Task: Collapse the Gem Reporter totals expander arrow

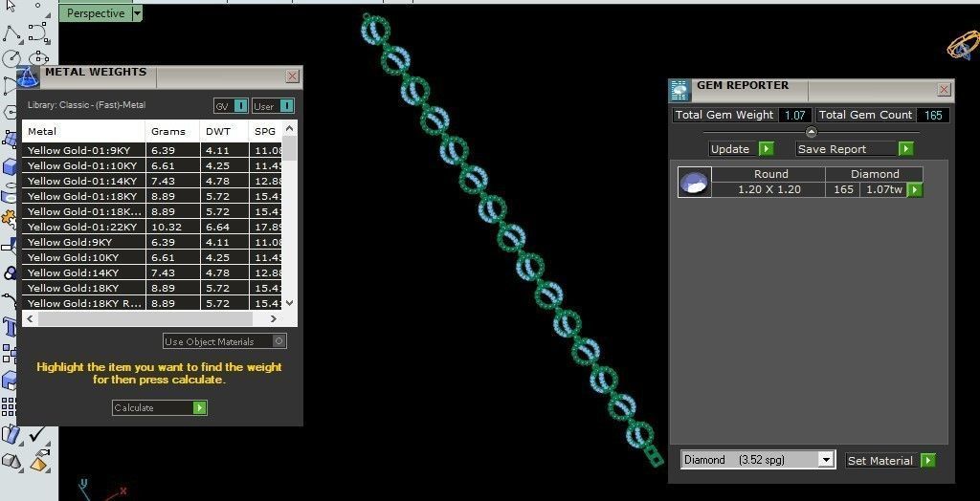Action: coord(811,132)
